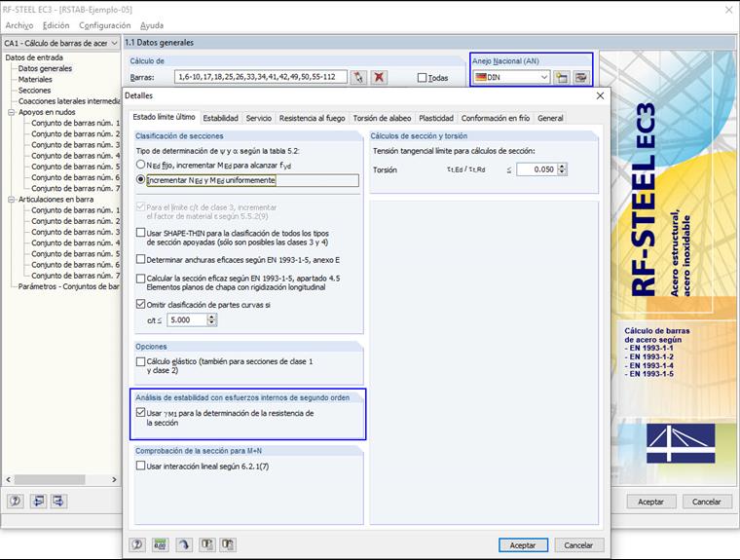
Task: Open the Configuración menu
Action: [105, 25]
